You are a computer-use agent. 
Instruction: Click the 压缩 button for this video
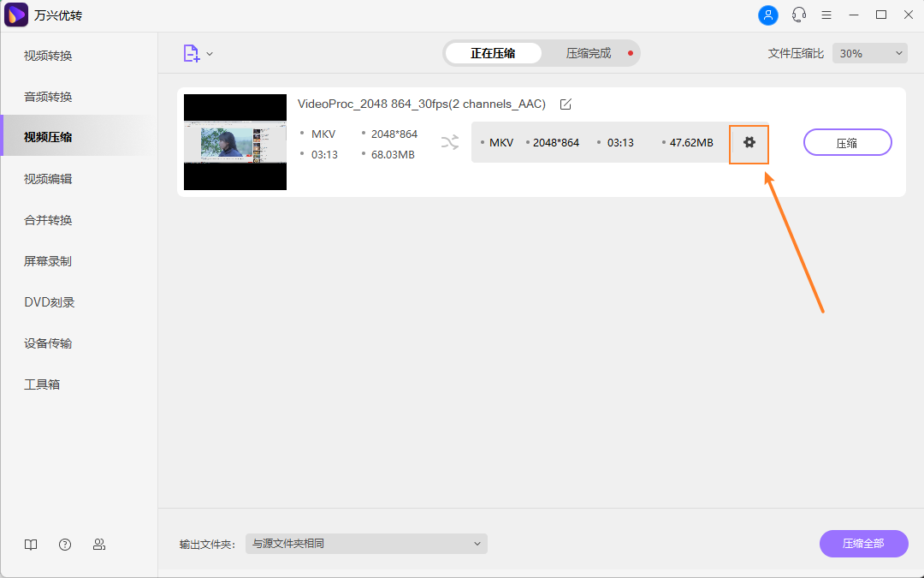[847, 142]
